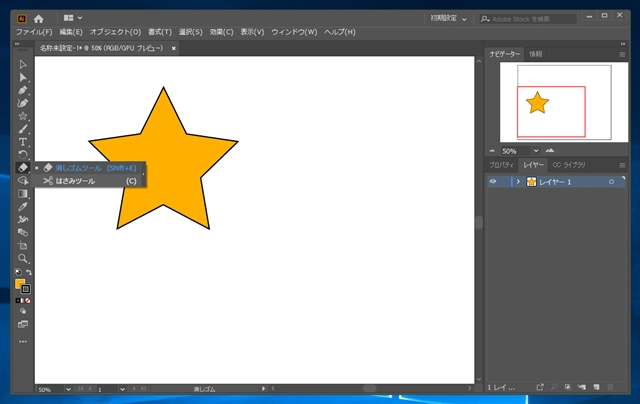Open Navigator panel menu

[622, 54]
